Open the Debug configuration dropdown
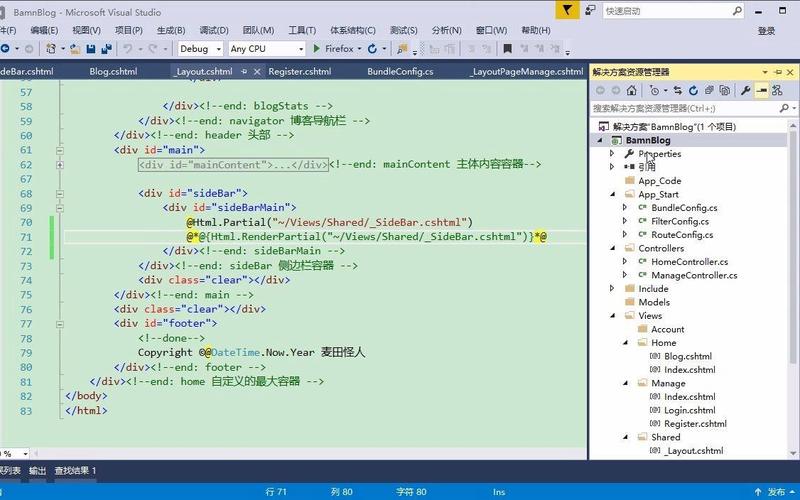The width and height of the screenshot is (800, 500). tap(219, 49)
